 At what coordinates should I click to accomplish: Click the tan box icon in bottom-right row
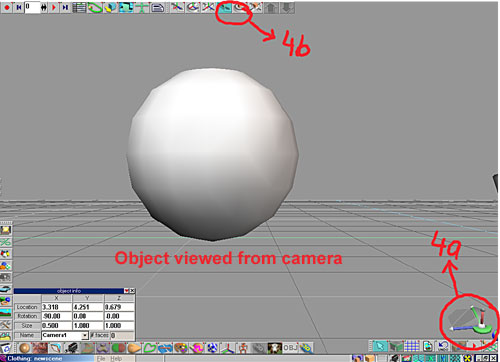point(370,359)
